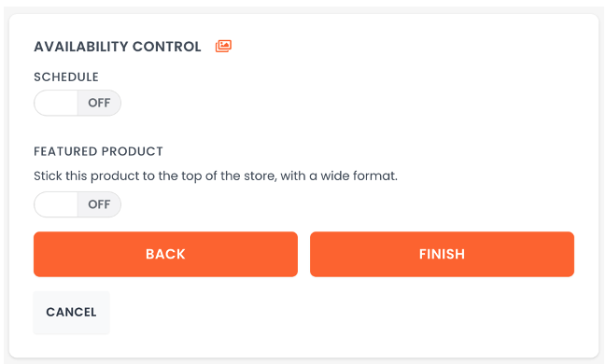Turn on scheduling availability
The height and width of the screenshot is (364, 606).
pyautogui.click(x=78, y=103)
